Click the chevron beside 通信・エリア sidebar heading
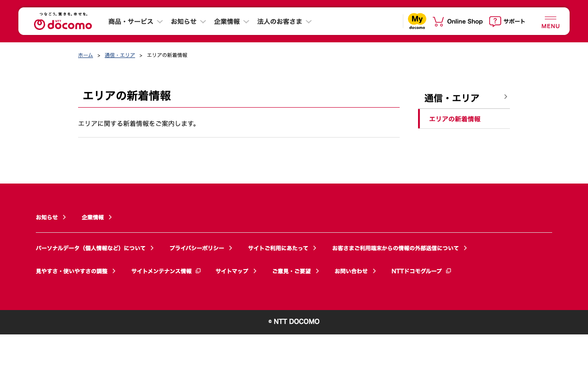Screen dimensions: 588x368 tap(505, 97)
